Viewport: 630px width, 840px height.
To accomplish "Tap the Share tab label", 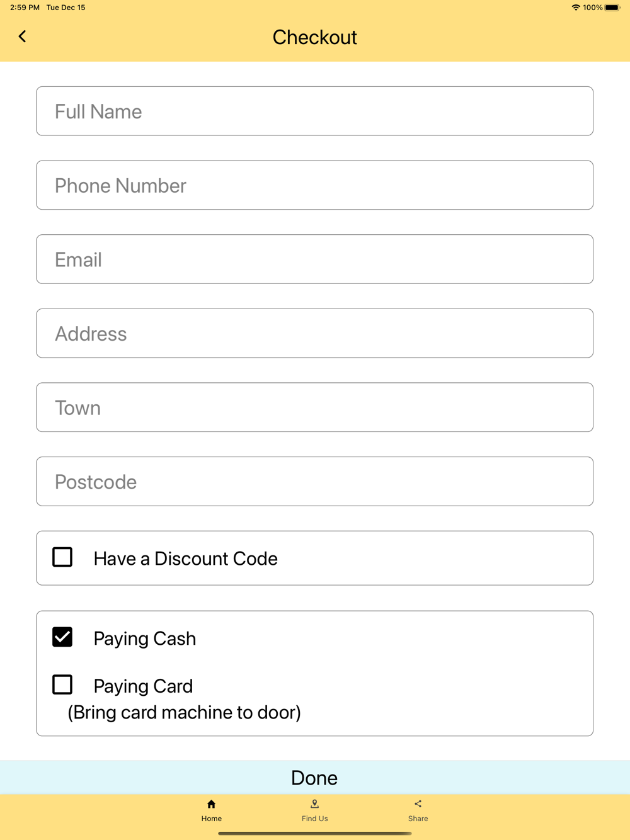I will [418, 819].
